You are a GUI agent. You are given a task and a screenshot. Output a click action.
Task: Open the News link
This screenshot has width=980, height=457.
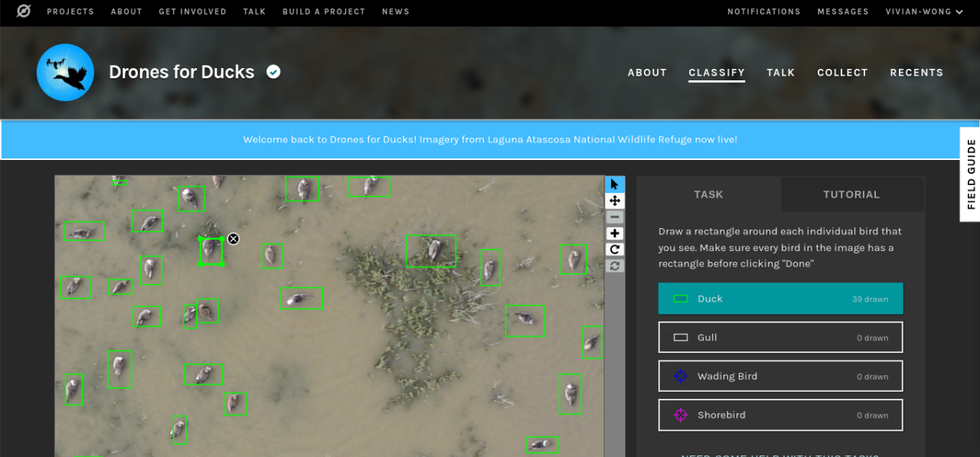pos(395,11)
